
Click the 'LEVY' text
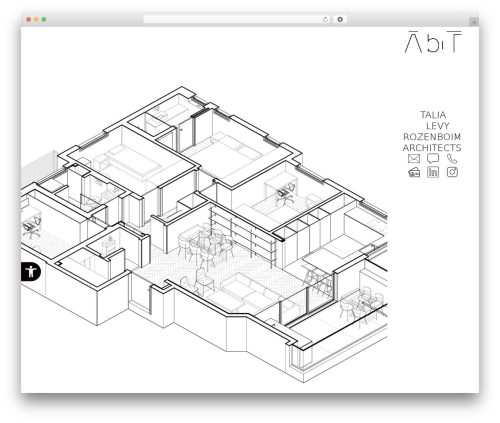[438, 126]
